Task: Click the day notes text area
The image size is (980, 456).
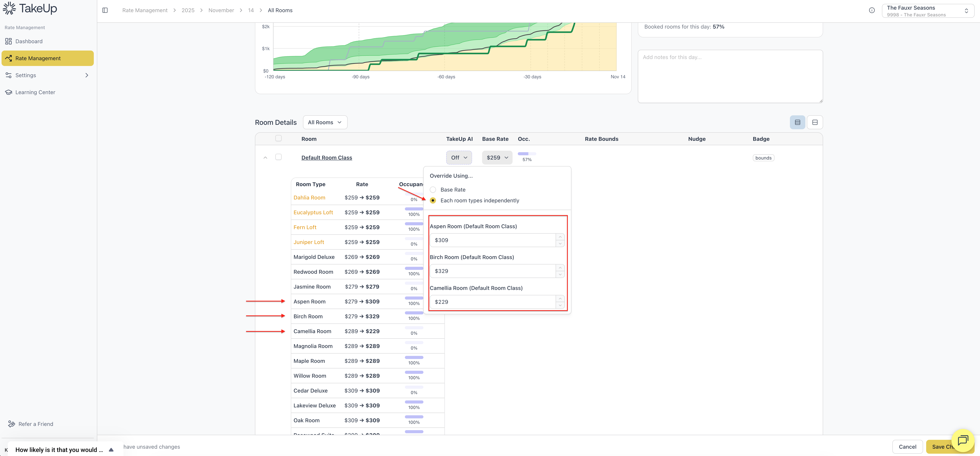Action: pyautogui.click(x=730, y=76)
